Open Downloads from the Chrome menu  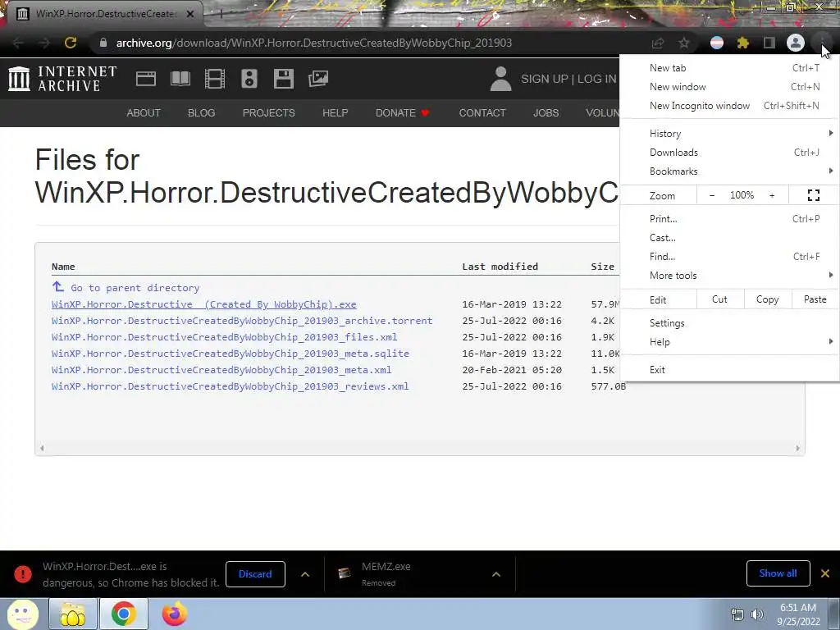tap(729, 153)
